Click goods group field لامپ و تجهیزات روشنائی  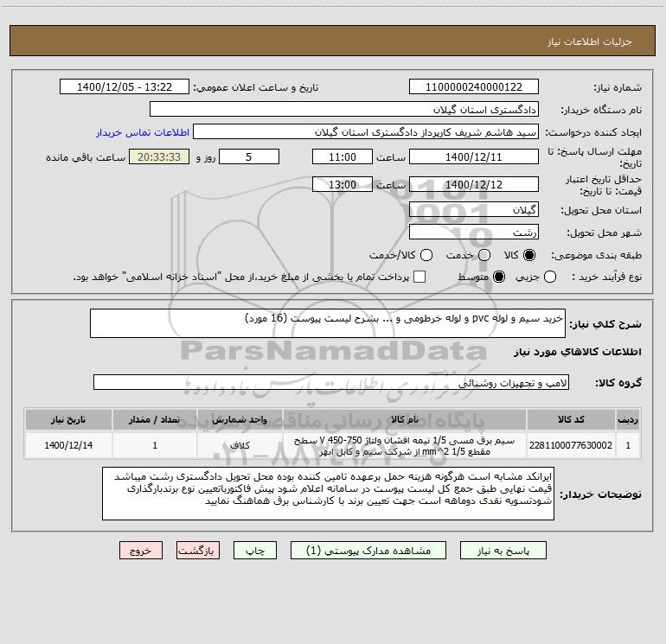tap(331, 382)
